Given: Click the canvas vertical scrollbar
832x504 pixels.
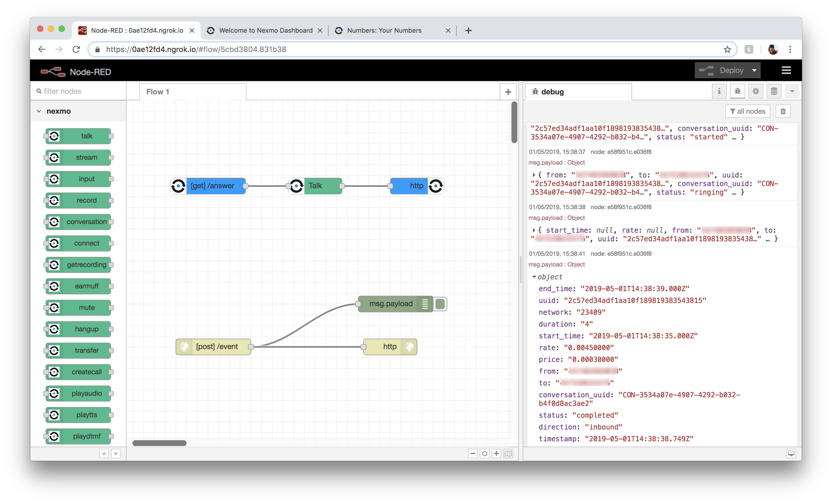Looking at the screenshot, I should 514,122.
